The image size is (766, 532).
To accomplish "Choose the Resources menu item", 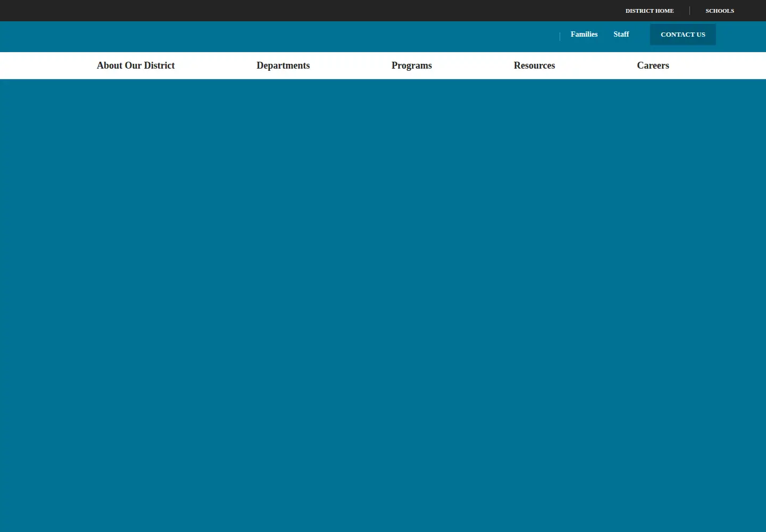I will point(534,65).
